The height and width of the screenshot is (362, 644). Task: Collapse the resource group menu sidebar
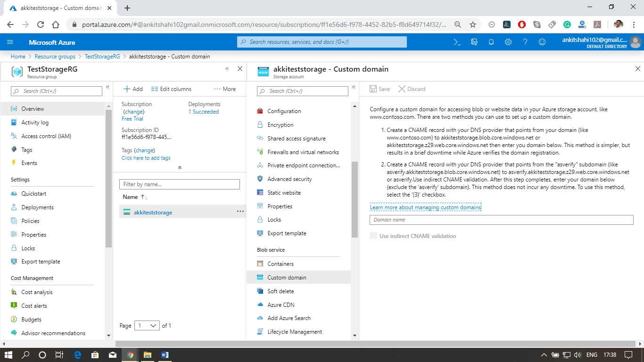click(x=107, y=87)
